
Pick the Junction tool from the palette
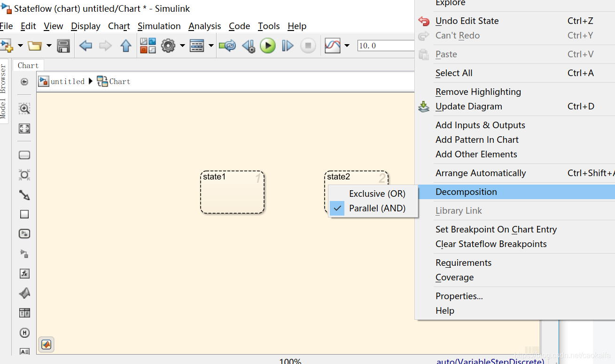pos(24,175)
